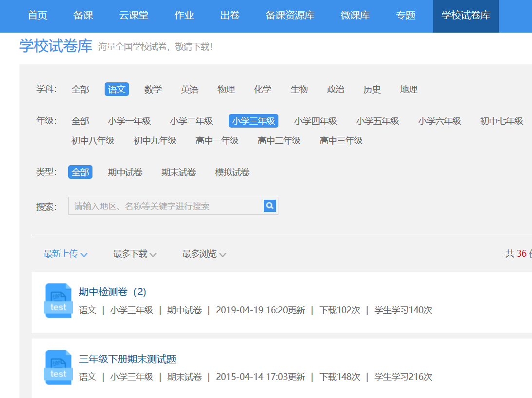Select 初中八年级 grade filter
This screenshot has height=398, width=532.
pyautogui.click(x=93, y=141)
